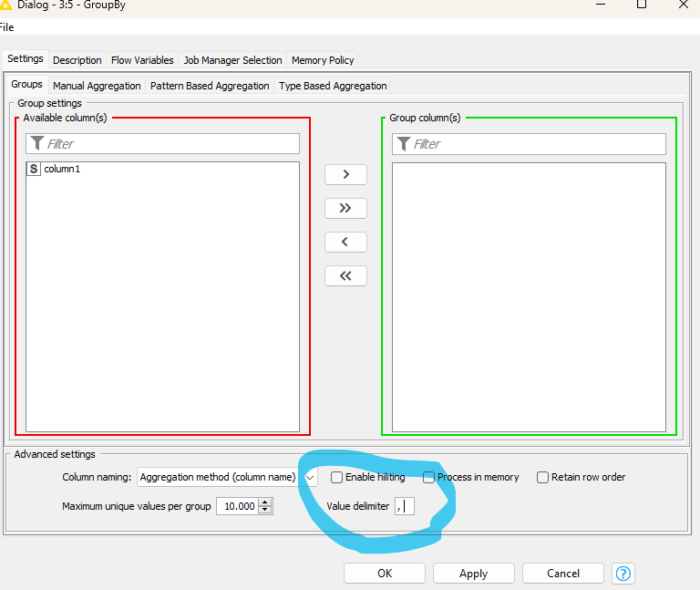The height and width of the screenshot is (590, 700).
Task: Click the Apply button
Action: click(x=473, y=574)
